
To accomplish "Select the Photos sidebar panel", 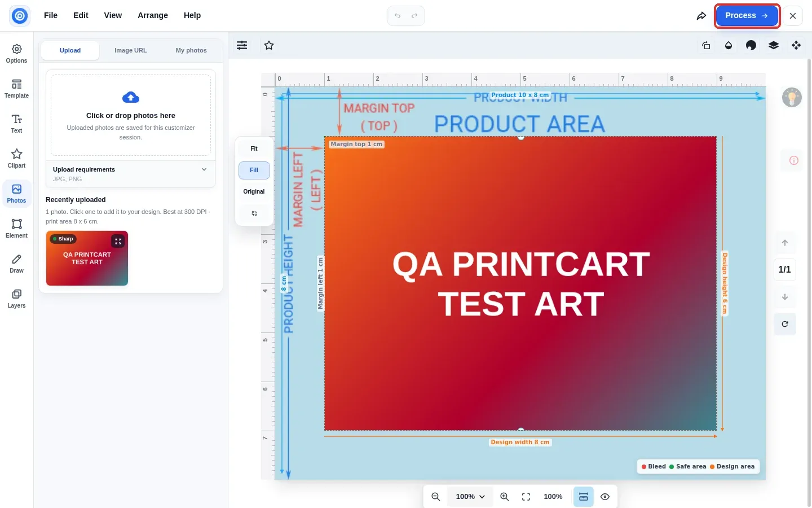I will [16, 194].
